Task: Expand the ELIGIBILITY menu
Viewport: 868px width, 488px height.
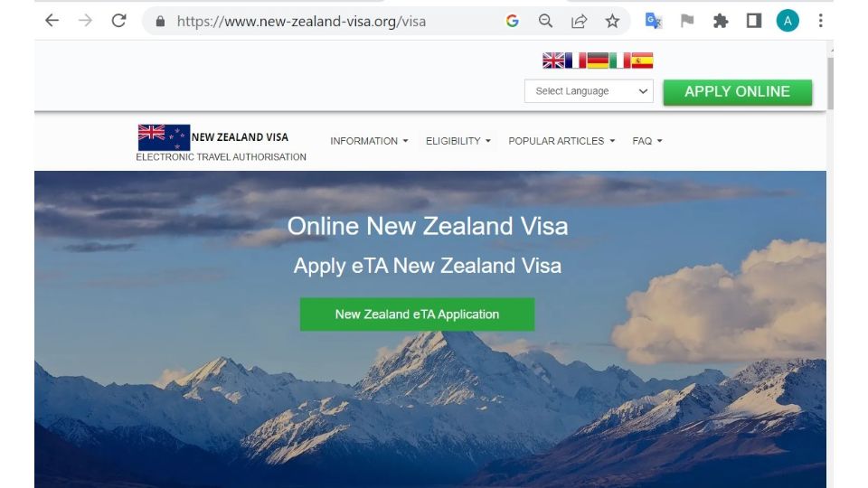Action: coord(458,141)
